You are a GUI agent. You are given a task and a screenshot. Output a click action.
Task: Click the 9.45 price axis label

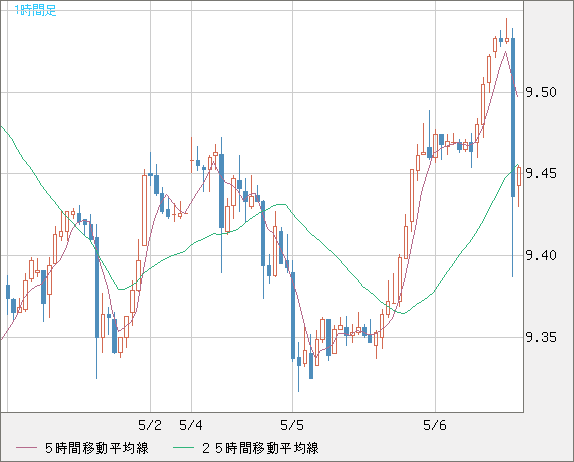[541, 173]
